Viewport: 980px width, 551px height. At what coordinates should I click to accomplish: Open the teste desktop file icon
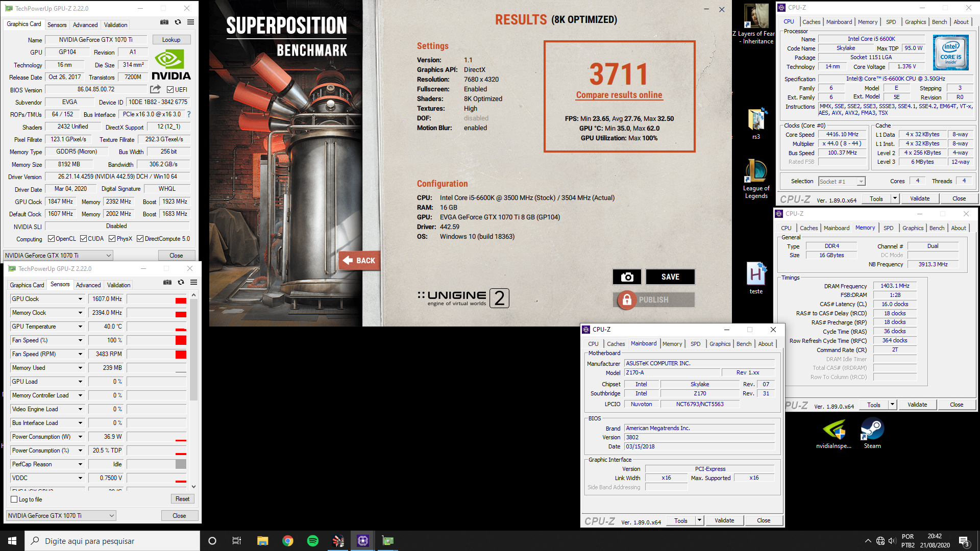pyautogui.click(x=756, y=278)
